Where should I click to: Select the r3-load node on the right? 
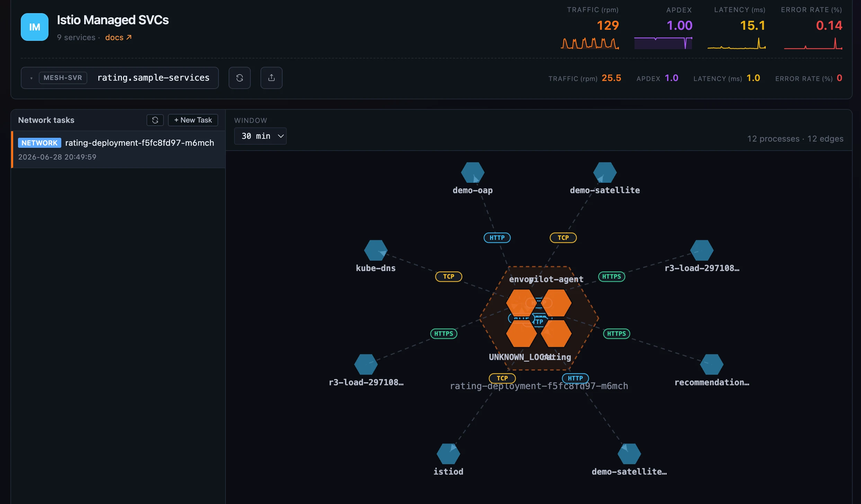(702, 250)
